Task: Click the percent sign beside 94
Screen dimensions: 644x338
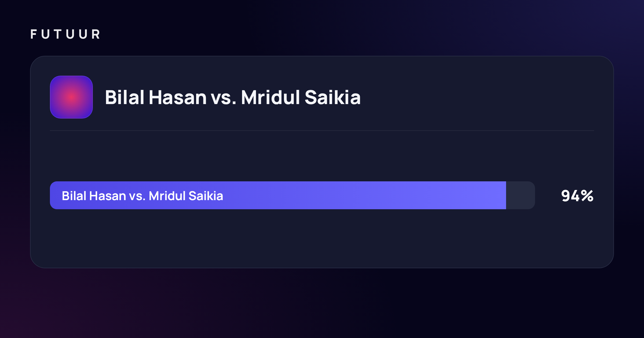Action: pyautogui.click(x=587, y=196)
